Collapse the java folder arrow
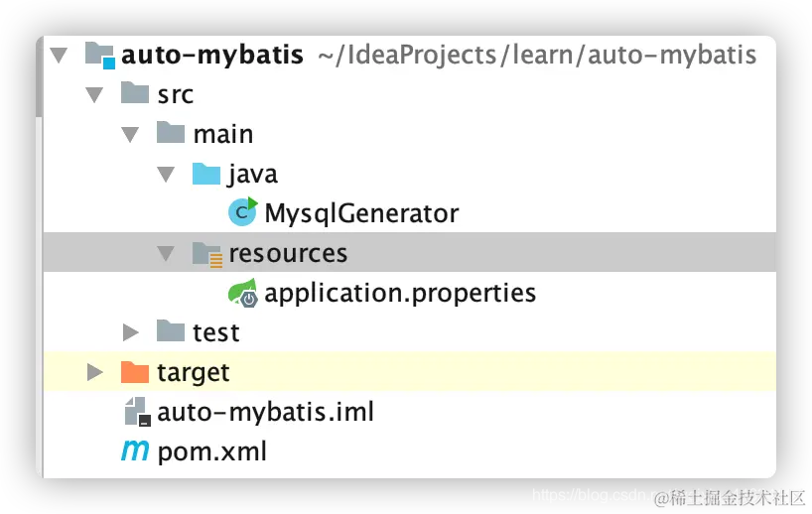812x514 pixels. tap(166, 175)
